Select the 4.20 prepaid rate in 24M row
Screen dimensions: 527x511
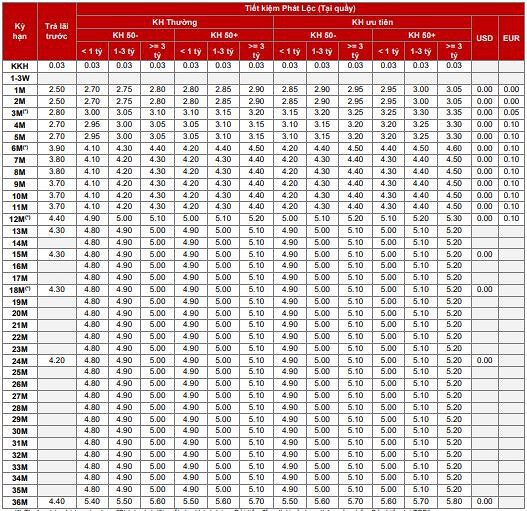coord(56,360)
